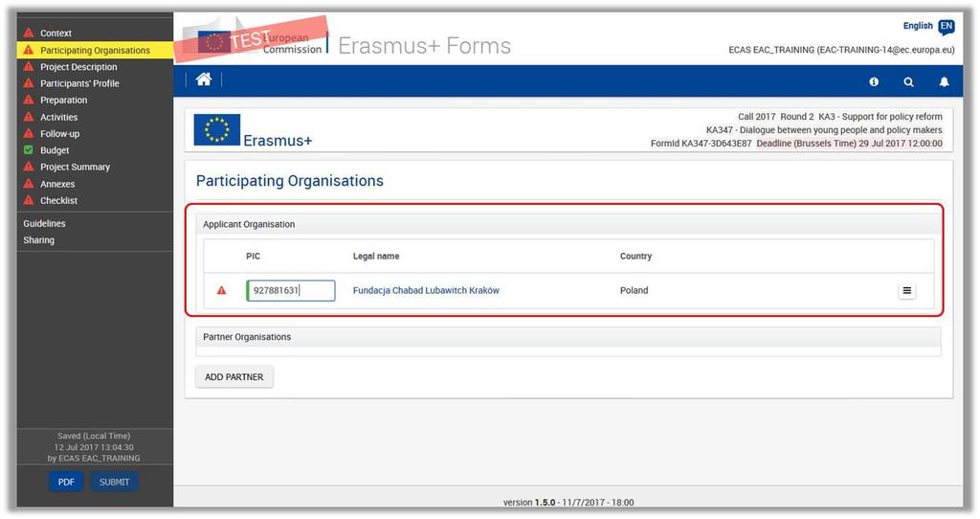Click the warning icon beside Context
980x519 pixels.
click(28, 33)
